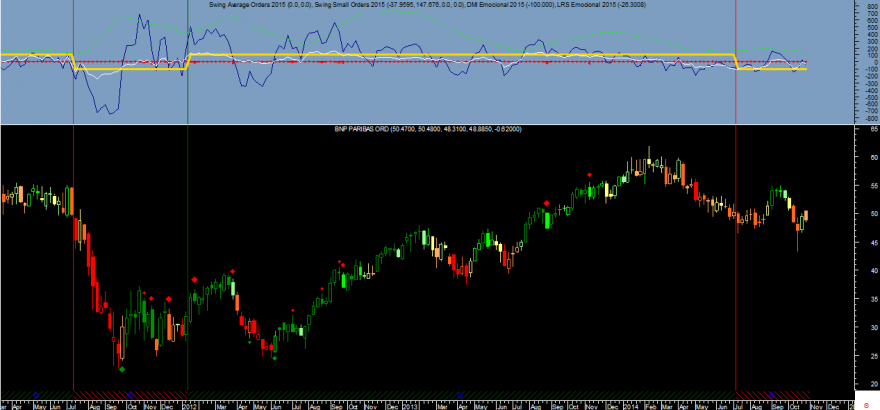
Task: Select the red vertical line at July 2014
Action: pyautogui.click(x=736, y=196)
